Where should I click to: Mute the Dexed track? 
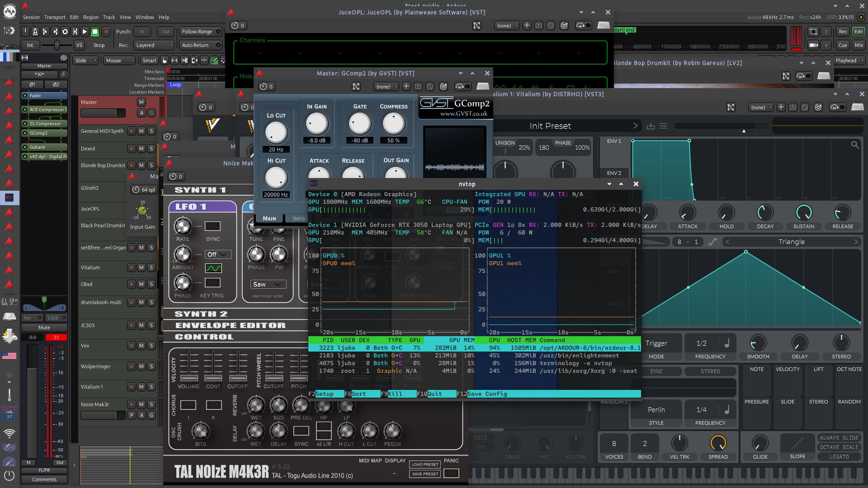142,149
